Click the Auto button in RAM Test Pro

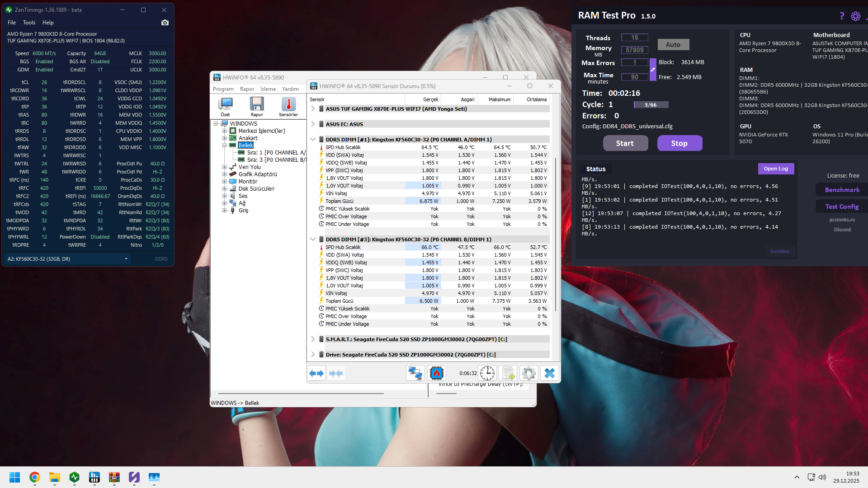(x=673, y=45)
